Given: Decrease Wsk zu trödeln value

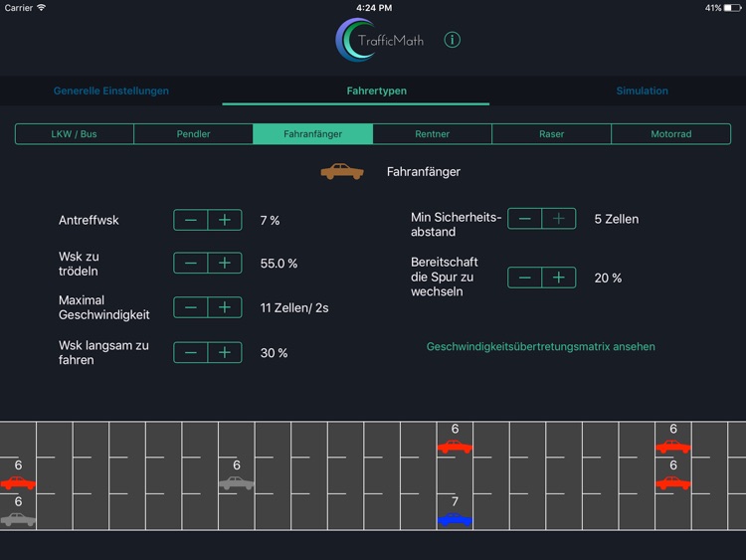Looking at the screenshot, I should 191,264.
